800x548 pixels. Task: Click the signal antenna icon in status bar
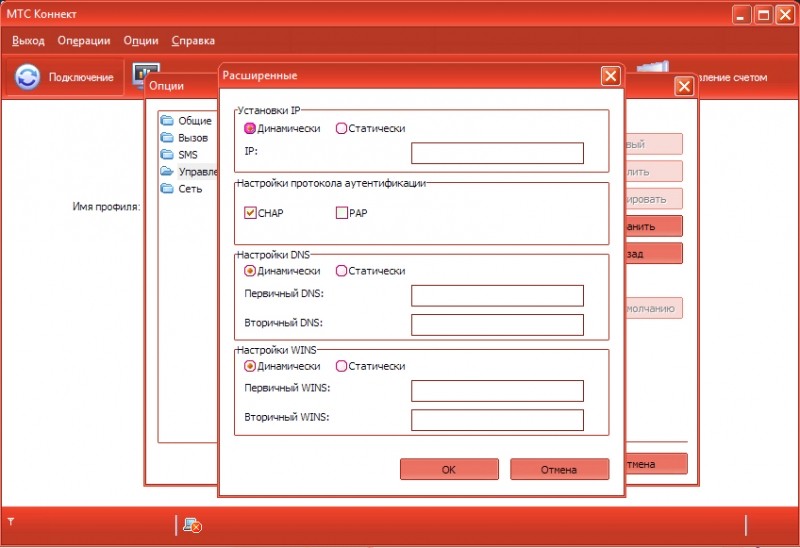coord(11,521)
